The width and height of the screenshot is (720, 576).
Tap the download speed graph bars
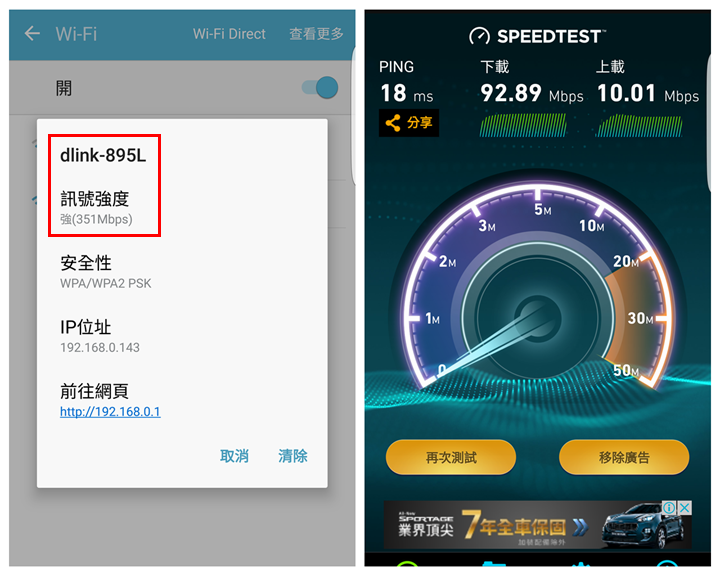click(x=523, y=125)
